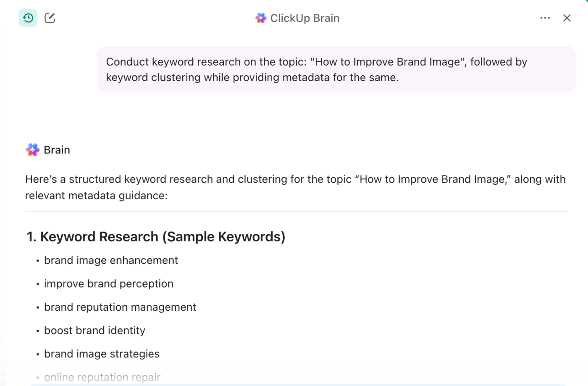Dismiss ClickUp Brain with the X button
This screenshot has height=386, width=588.
567,18
